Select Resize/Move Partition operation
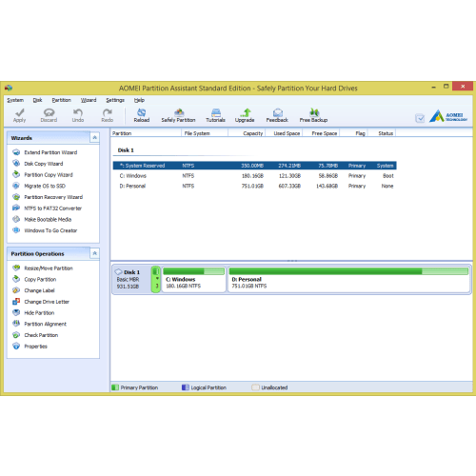 [49, 268]
